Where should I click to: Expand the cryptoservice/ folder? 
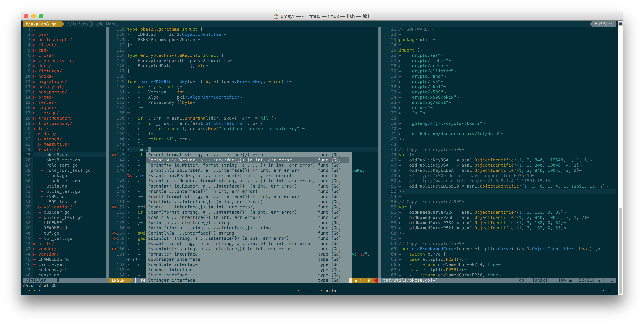pyautogui.click(x=35, y=61)
